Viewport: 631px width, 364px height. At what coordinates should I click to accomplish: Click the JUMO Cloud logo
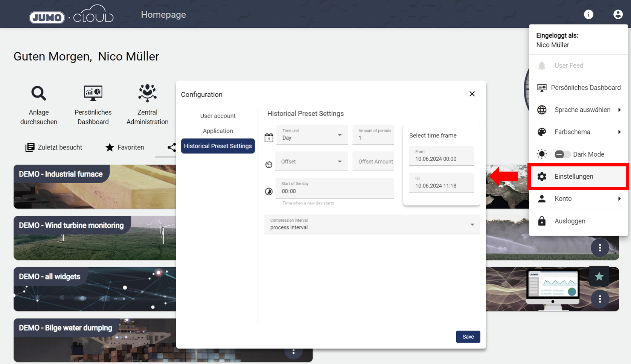click(x=72, y=15)
